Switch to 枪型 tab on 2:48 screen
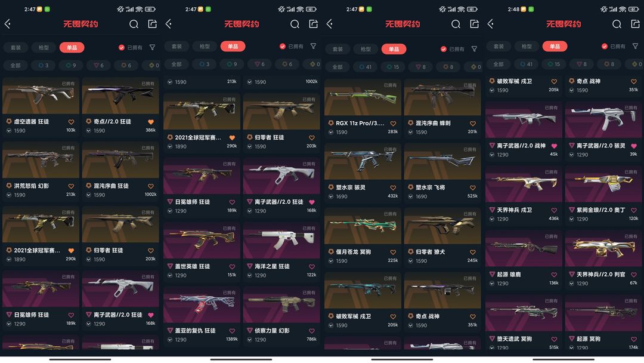Screen dimensions: 644x363 coord(527,47)
